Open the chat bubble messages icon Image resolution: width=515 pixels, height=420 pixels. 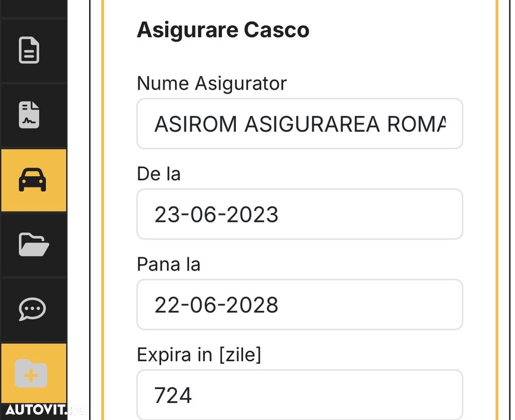32,309
